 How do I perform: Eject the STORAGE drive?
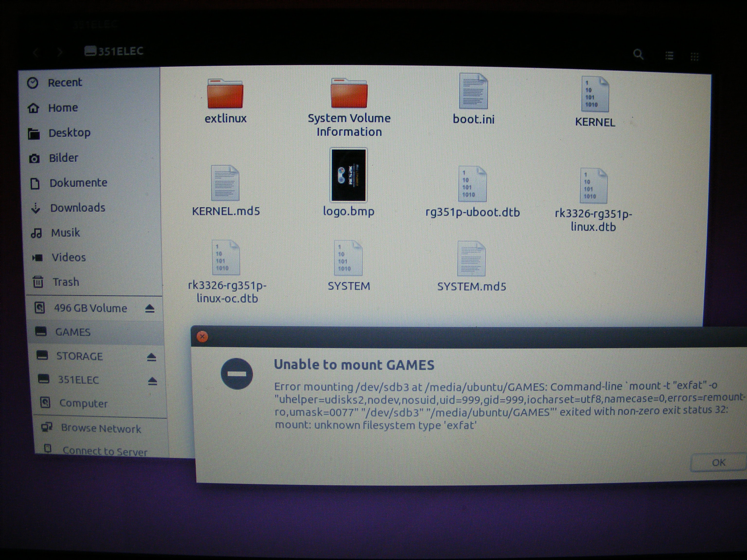click(151, 357)
